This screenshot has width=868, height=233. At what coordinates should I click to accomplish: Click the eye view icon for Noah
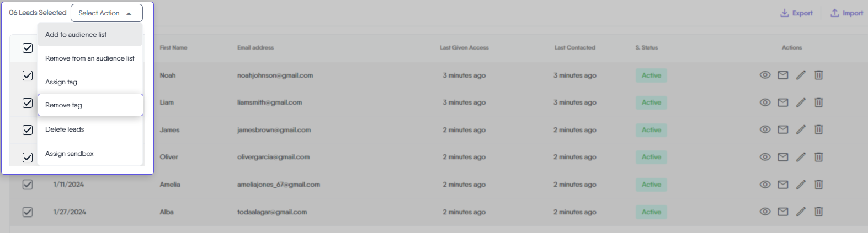[x=765, y=75]
